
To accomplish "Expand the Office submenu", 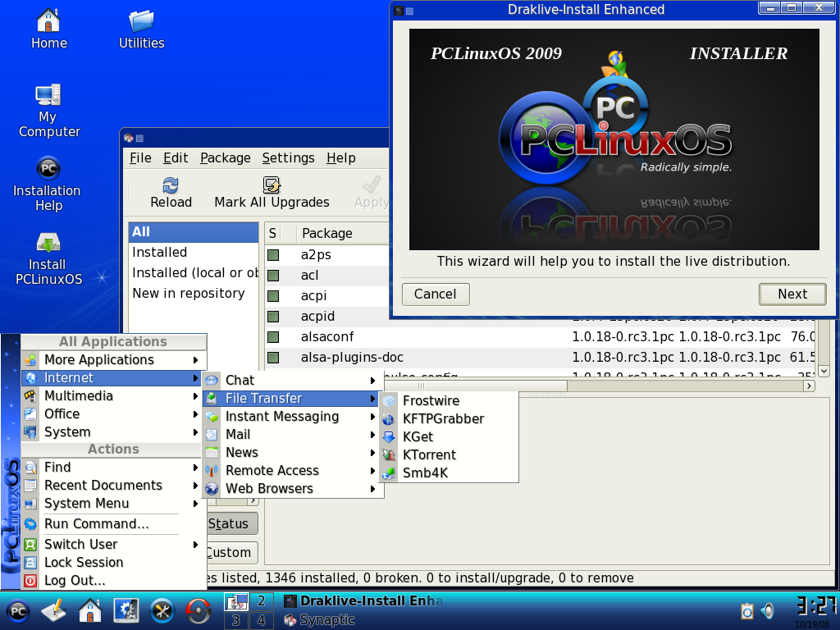I will [112, 414].
